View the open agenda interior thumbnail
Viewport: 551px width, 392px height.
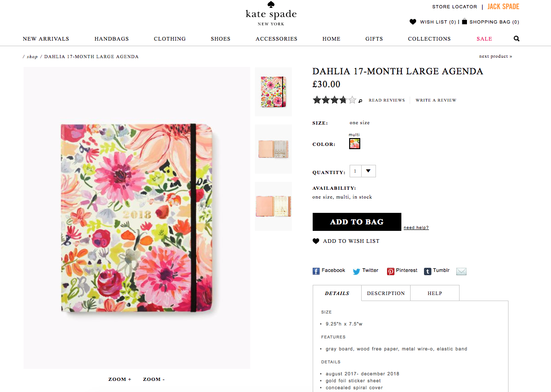point(273,149)
